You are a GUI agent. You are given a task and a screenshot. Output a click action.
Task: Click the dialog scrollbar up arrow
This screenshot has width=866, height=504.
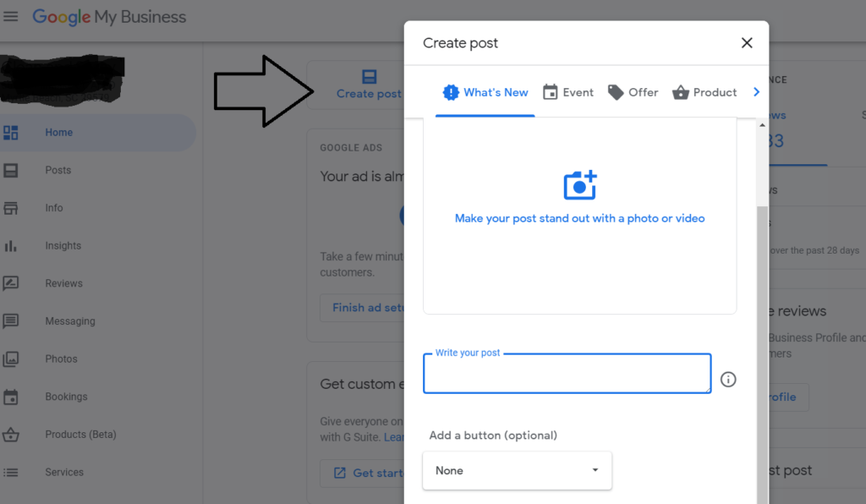[762, 125]
